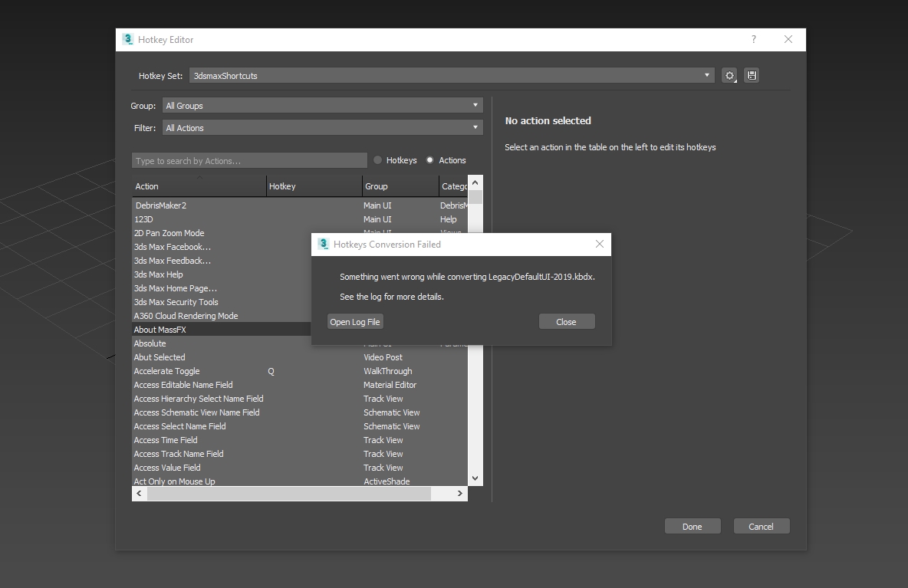Select the 3ds Max Security Tools row

(222, 302)
